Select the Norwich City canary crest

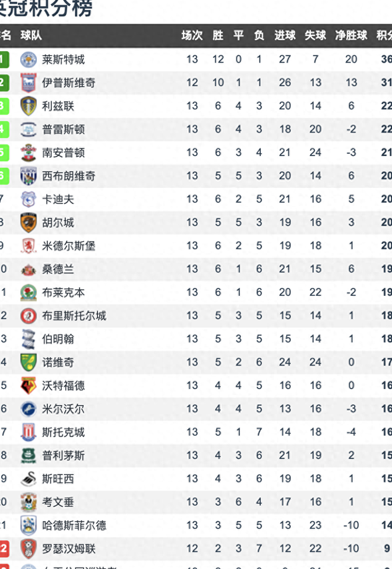[x=28, y=362]
